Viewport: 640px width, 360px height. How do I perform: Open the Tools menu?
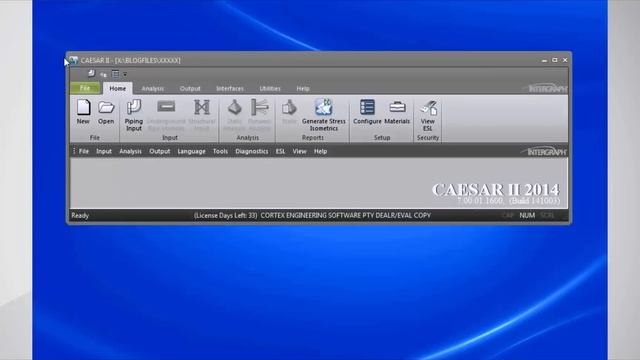pyautogui.click(x=220, y=151)
